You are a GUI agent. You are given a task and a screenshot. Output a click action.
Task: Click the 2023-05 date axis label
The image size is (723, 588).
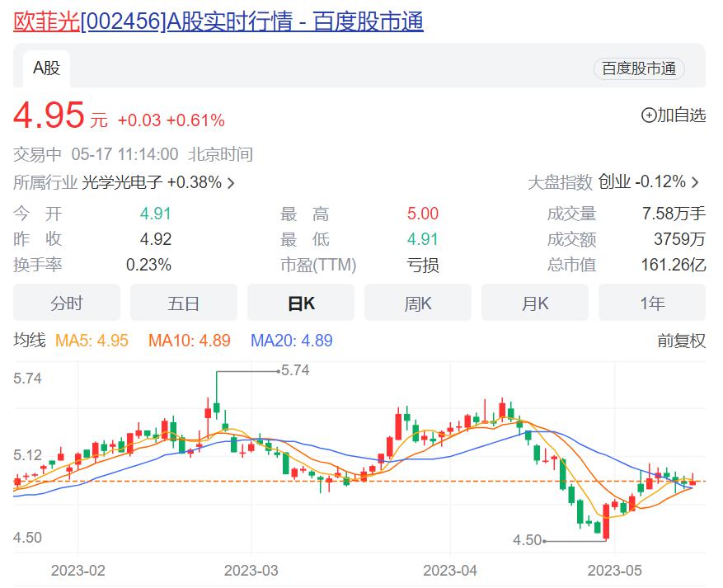[x=615, y=571]
